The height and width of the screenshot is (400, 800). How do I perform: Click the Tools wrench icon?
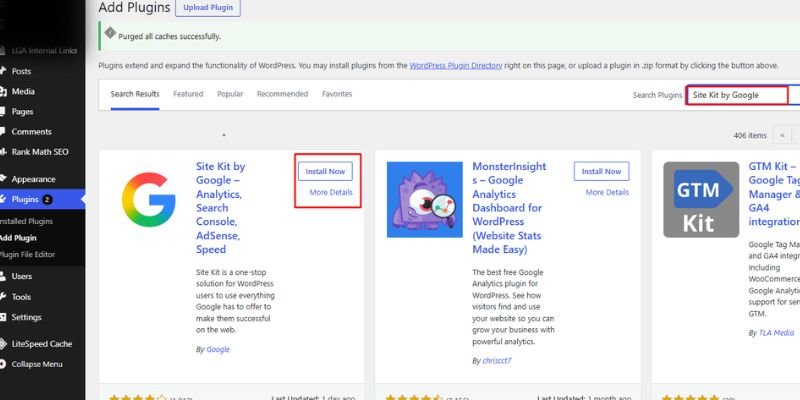coord(3,296)
